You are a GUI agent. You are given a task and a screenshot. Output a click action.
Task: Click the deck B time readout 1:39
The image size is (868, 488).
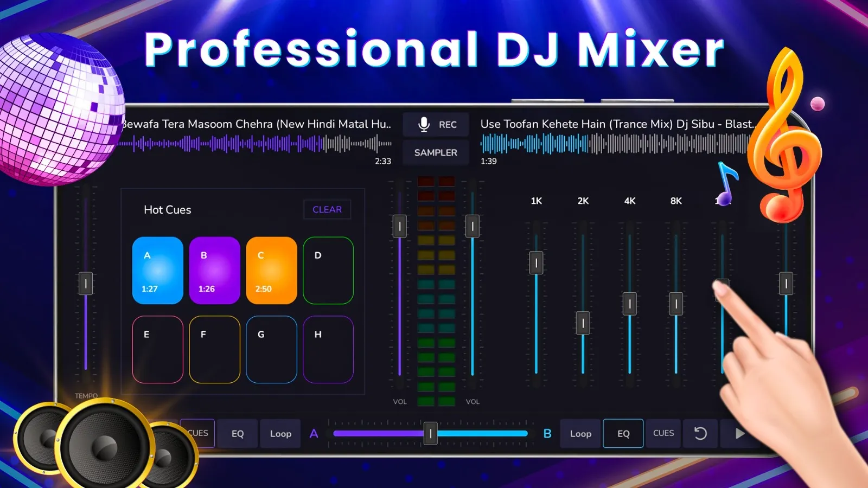pyautogui.click(x=489, y=161)
